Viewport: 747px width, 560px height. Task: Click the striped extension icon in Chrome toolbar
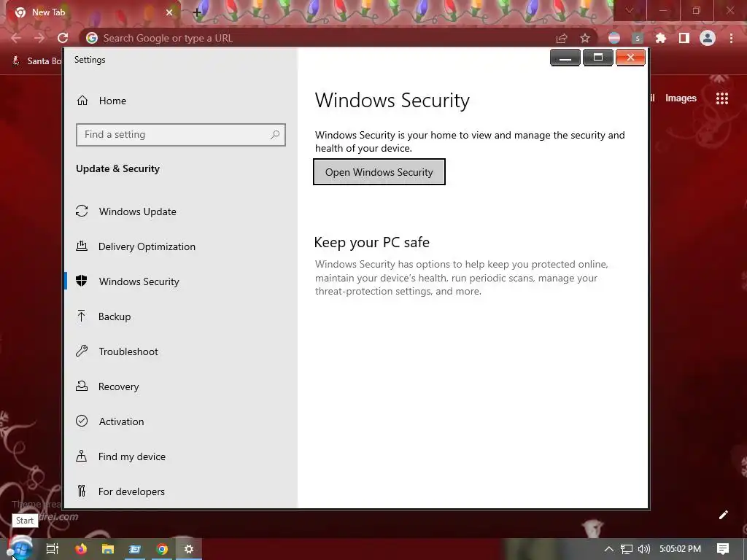tap(614, 38)
